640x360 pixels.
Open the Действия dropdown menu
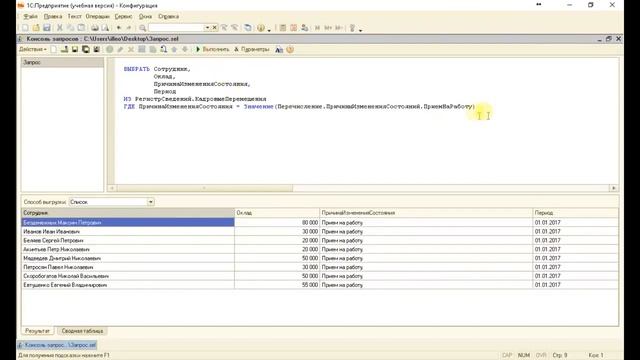coord(33,49)
